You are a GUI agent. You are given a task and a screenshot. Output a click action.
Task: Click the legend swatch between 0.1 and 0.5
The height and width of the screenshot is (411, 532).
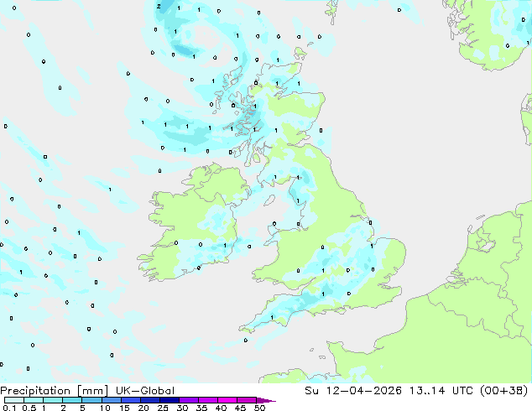pyautogui.click(x=14, y=400)
